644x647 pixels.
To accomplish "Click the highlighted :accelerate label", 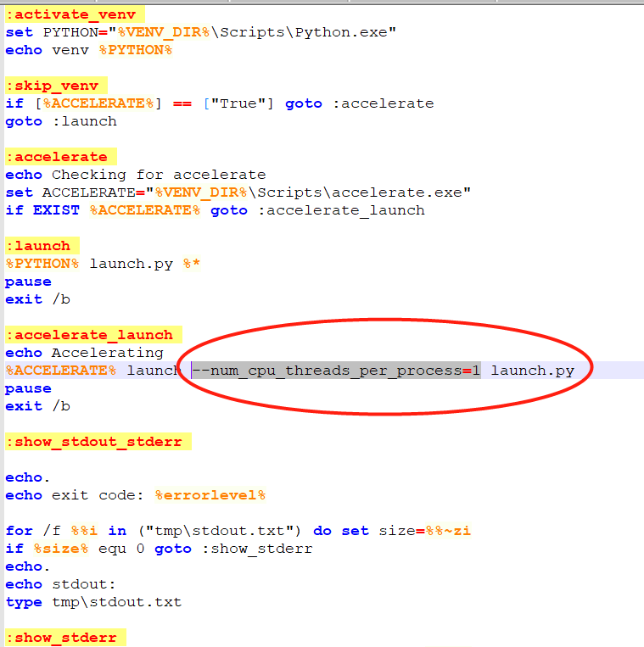I will [59, 157].
